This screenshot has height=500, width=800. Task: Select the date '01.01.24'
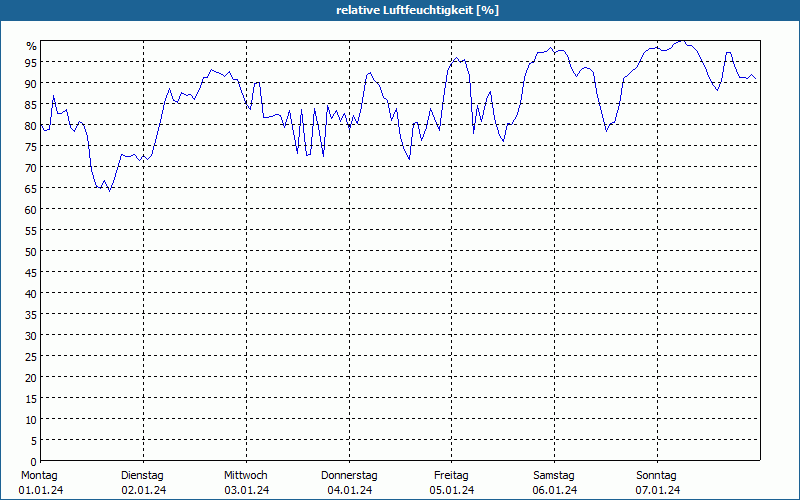click(x=41, y=490)
